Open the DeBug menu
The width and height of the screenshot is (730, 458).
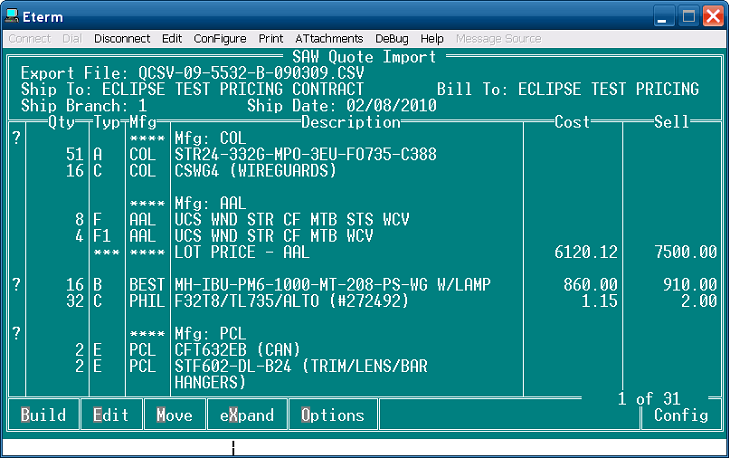pos(392,39)
